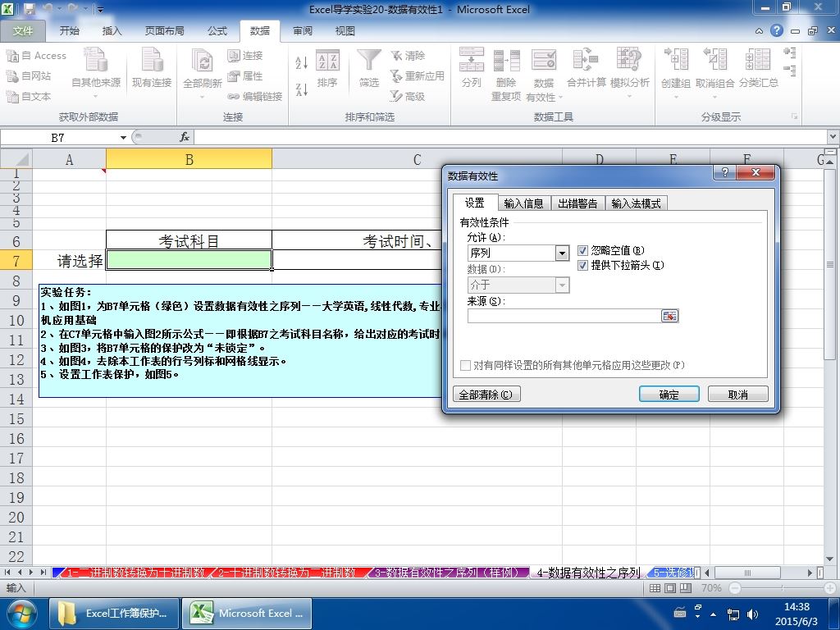Click the 删除重复项 remove duplicates icon

tap(506, 61)
